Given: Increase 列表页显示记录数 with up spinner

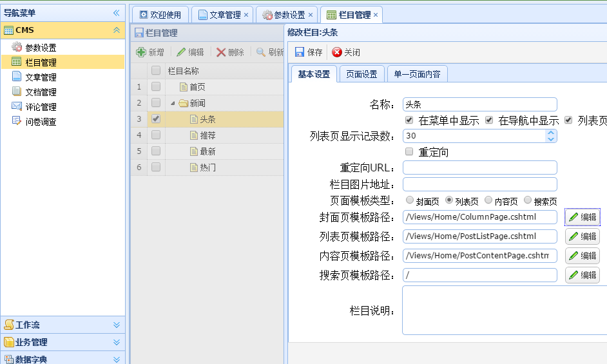Looking at the screenshot, I should click(550, 133).
